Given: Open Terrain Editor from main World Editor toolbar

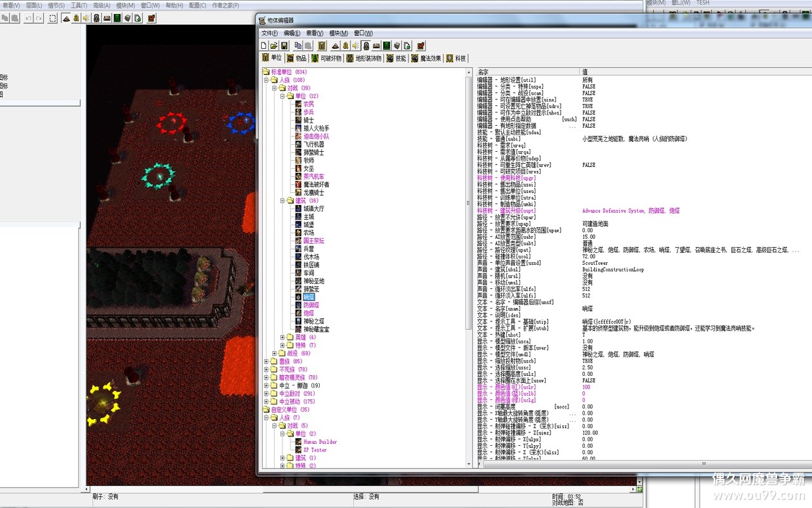Looking at the screenshot, I should click(66, 18).
